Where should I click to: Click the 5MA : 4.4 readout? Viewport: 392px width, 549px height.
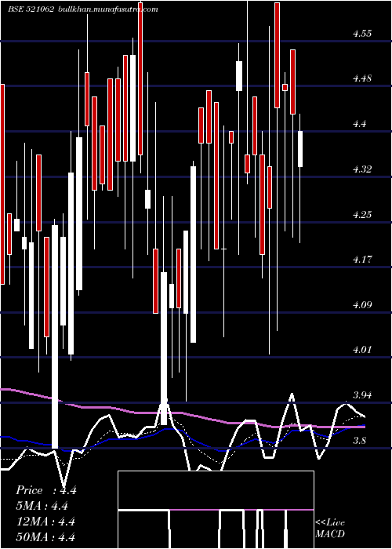[x=42, y=506]
